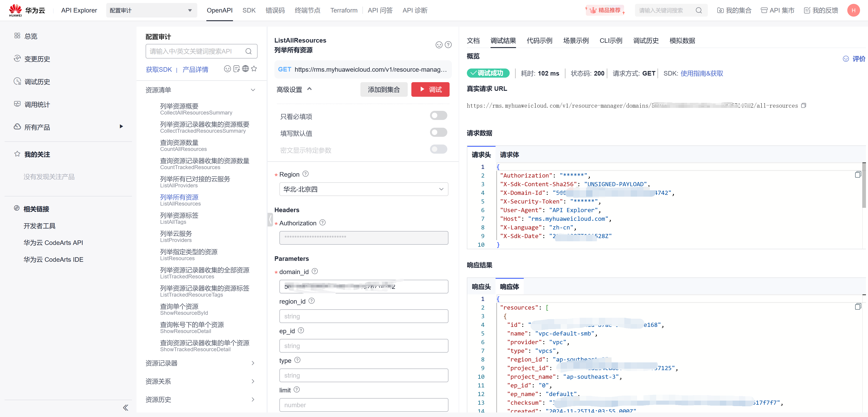Click the API keyword search field

(202, 51)
